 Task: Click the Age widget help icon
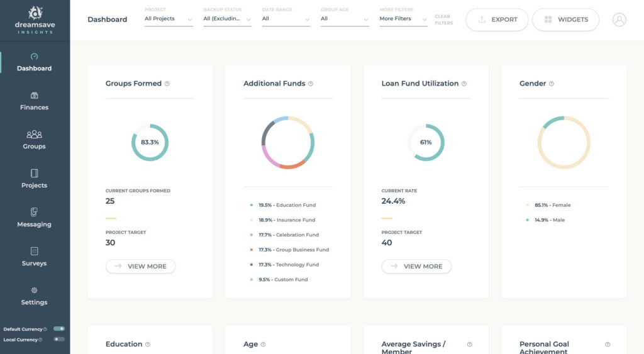(x=263, y=345)
